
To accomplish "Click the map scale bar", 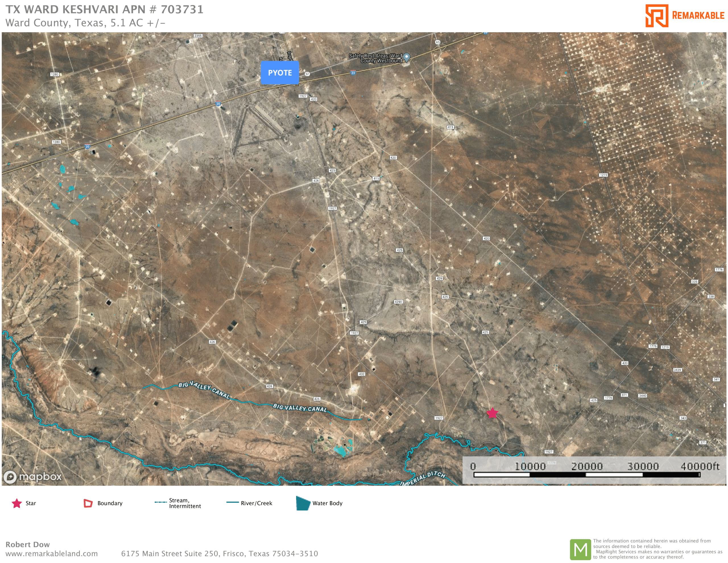I will click(587, 474).
